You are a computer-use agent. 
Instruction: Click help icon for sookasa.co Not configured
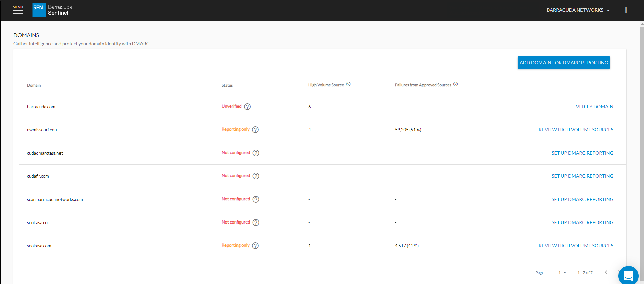(x=256, y=222)
